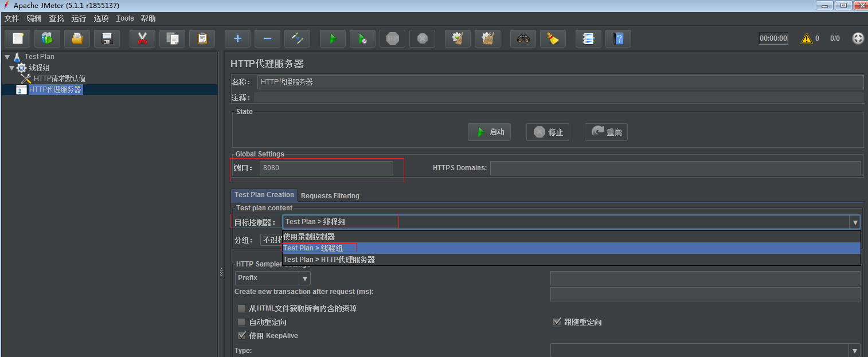Click the 00:00:00 elapsed time display
868x357 pixels.
tap(773, 38)
